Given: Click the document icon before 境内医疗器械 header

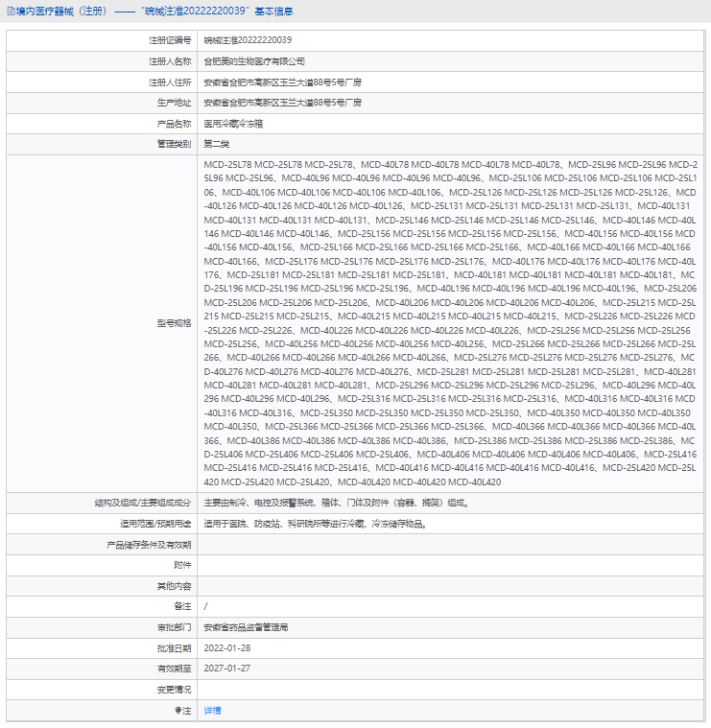Looking at the screenshot, I should [x=11, y=12].
